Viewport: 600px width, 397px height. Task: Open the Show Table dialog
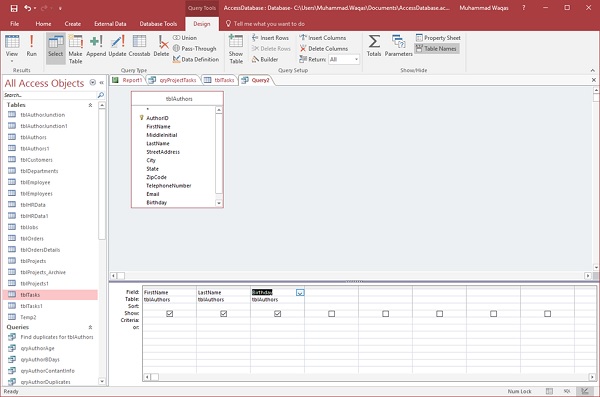coord(236,49)
